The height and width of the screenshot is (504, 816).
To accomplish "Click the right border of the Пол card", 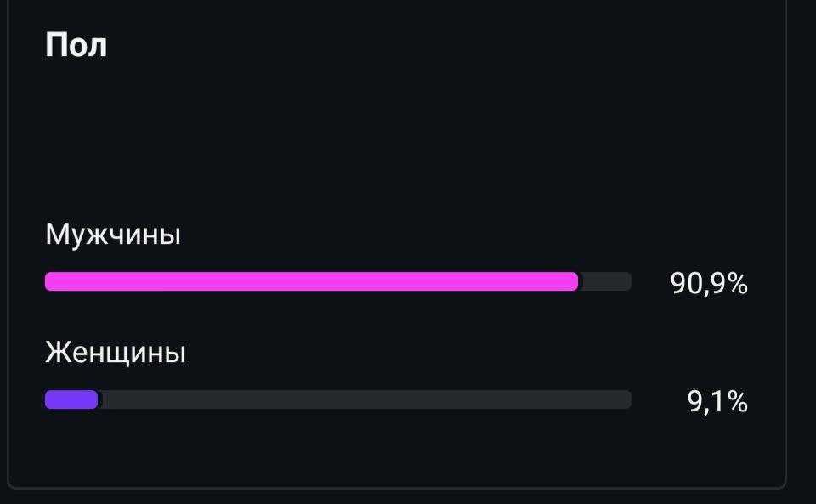I will point(785,255).
